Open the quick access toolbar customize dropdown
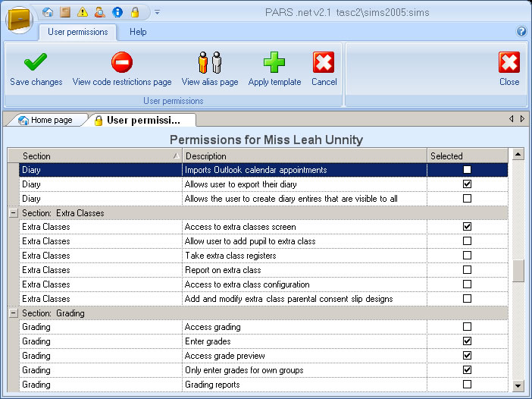Screen dimensions: 532x399 [157, 12]
